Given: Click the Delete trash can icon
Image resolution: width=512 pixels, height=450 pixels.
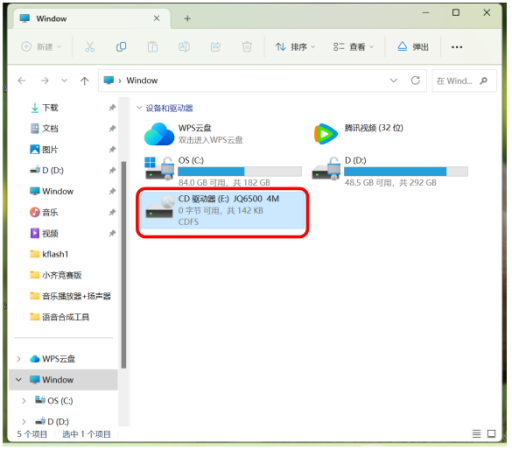Looking at the screenshot, I should [247, 47].
